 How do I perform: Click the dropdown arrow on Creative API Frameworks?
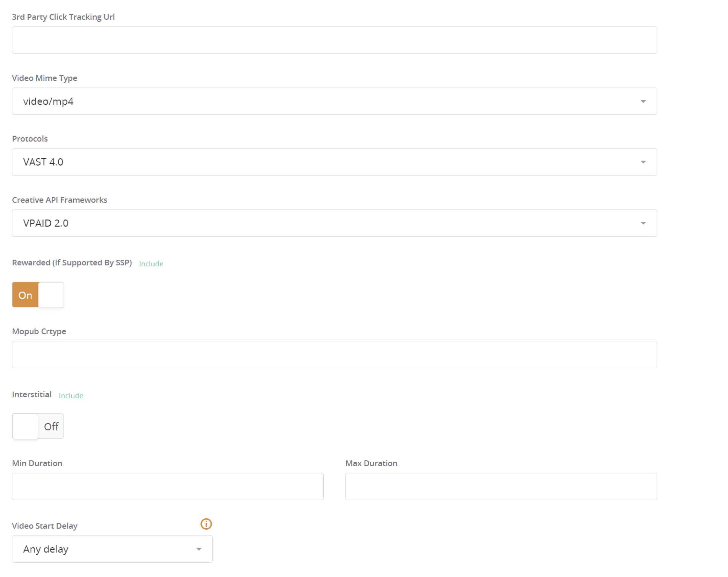(x=643, y=223)
